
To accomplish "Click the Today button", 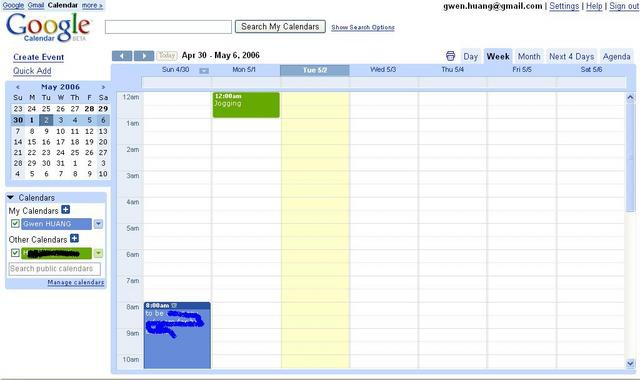I will 167,56.
